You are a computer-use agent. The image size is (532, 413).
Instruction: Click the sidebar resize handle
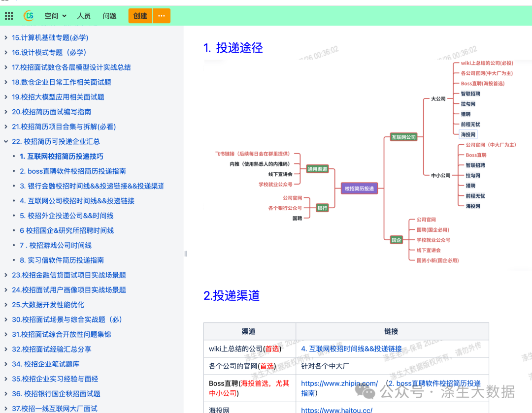(x=186, y=254)
